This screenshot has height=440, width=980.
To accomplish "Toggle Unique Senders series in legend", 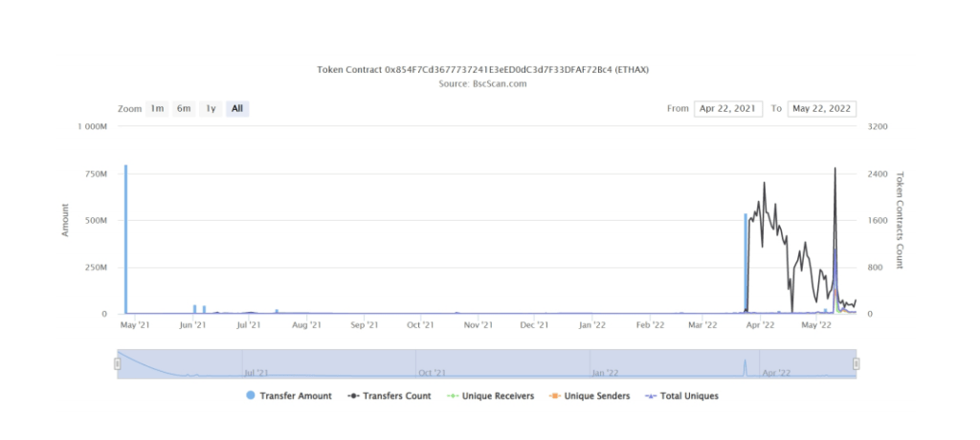I will coord(590,396).
